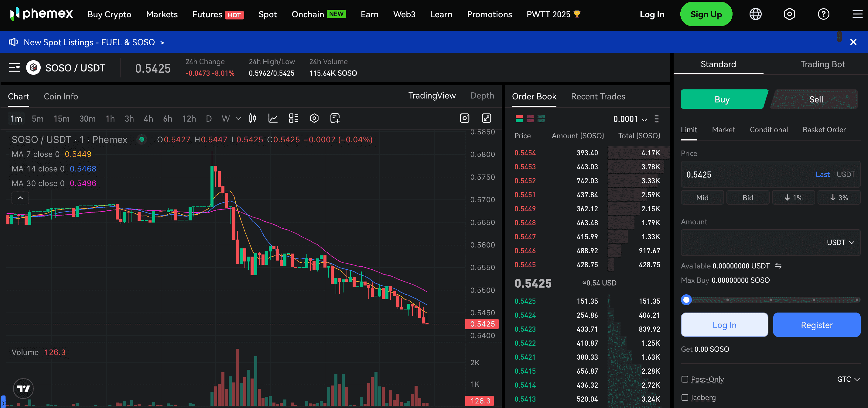Click the transfer arrows beside Available

tap(778, 266)
